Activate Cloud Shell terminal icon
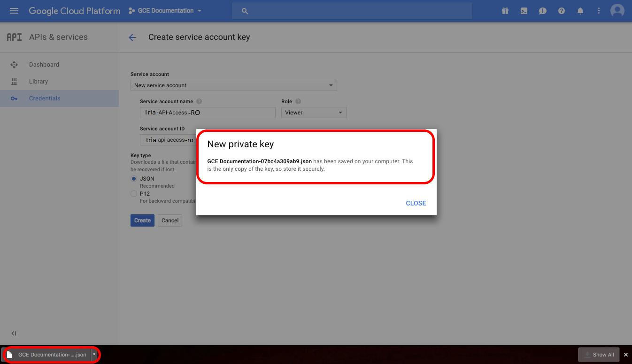This screenshot has height=364, width=632. click(x=524, y=11)
